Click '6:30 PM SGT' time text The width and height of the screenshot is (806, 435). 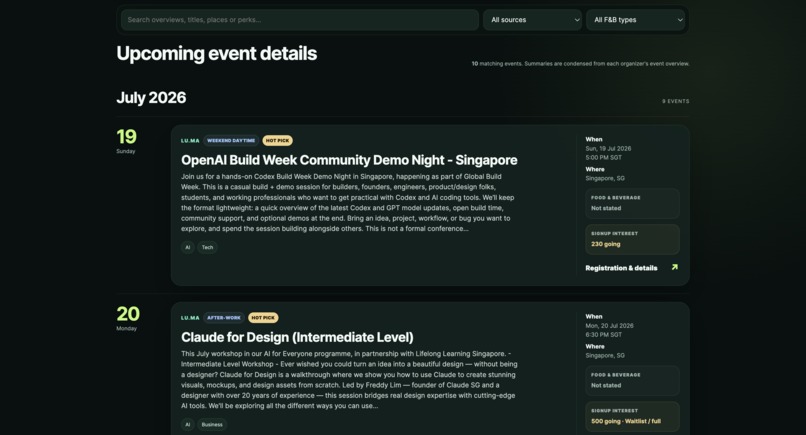point(603,335)
